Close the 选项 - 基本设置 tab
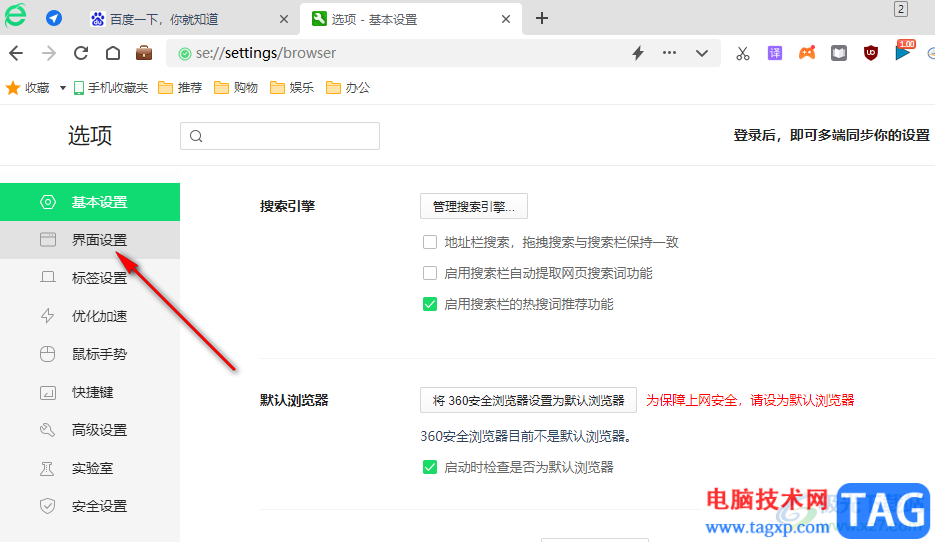935x542 pixels. [x=506, y=19]
